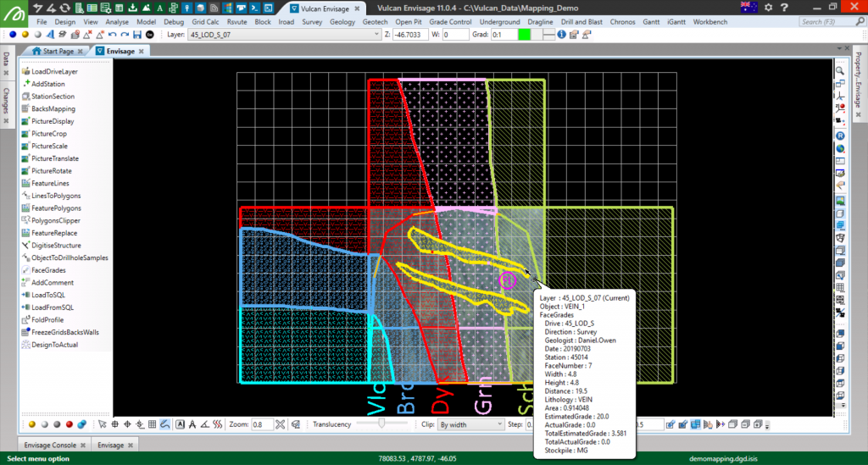Open the magnifier zoom tool in right toolbar

[840, 71]
